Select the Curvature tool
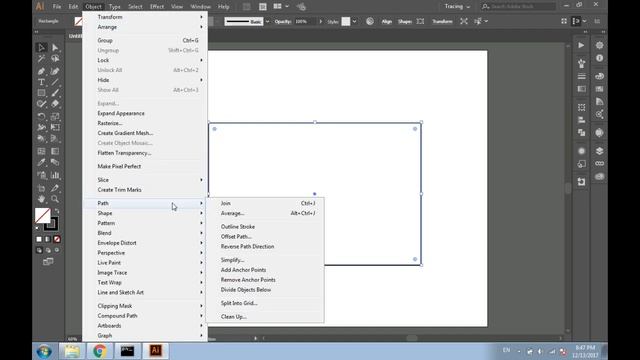 [55, 71]
